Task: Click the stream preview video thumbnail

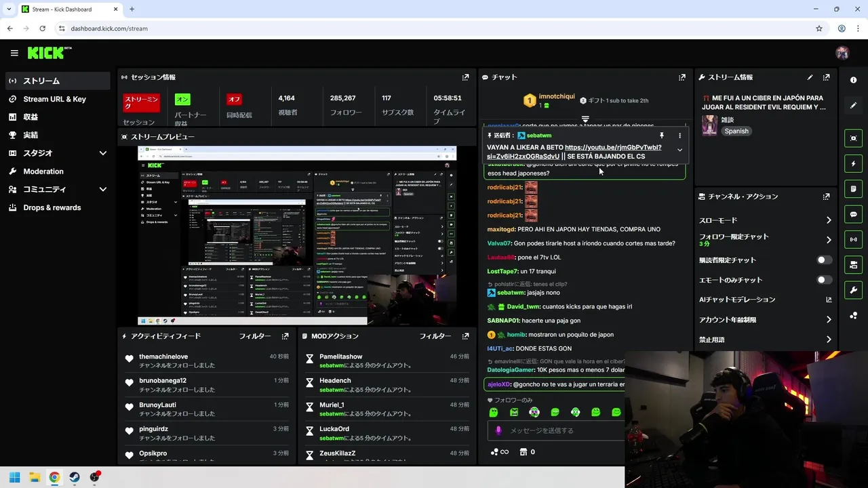Action: tap(297, 235)
